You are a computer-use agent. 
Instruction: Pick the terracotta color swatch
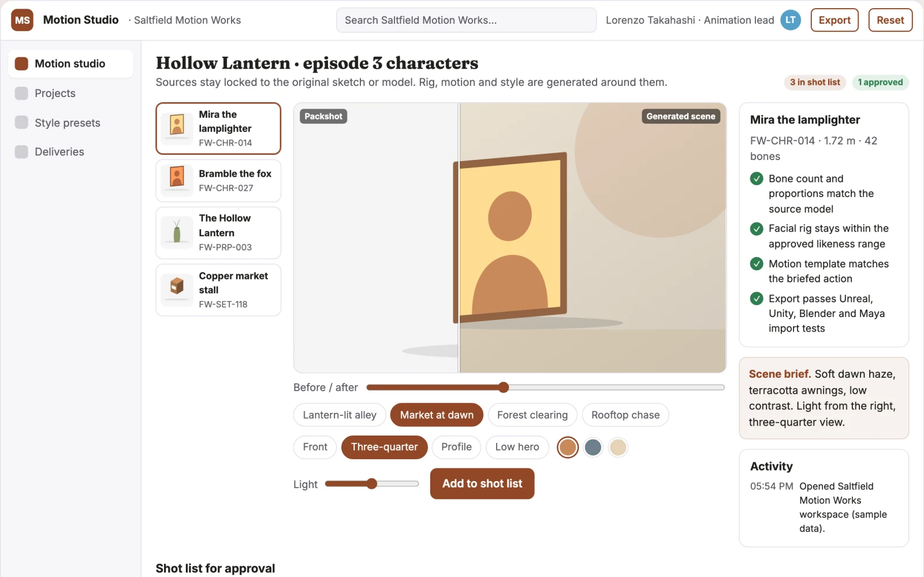coord(568,447)
